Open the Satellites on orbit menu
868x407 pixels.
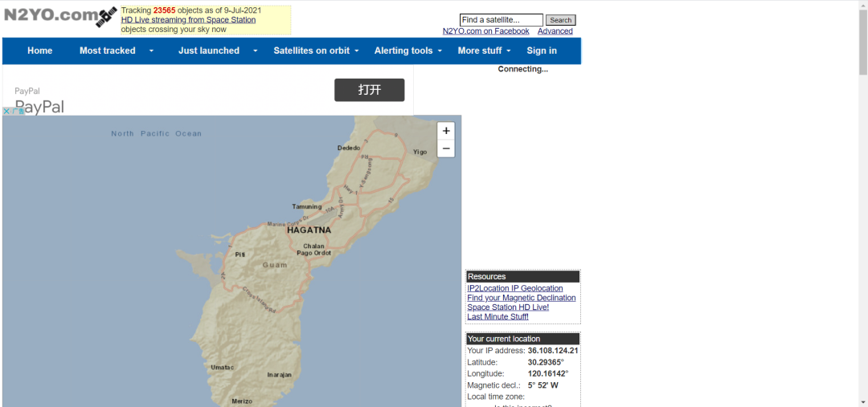point(312,51)
